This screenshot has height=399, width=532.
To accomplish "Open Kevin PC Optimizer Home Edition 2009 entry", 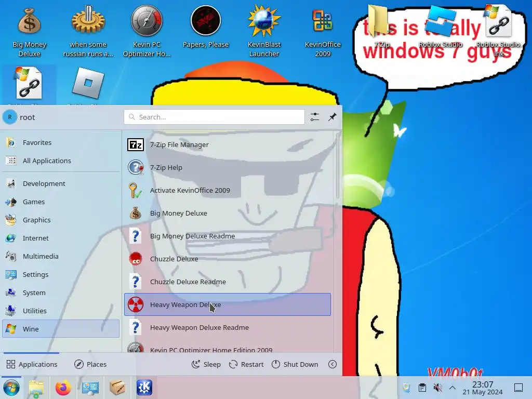I will 228,348.
